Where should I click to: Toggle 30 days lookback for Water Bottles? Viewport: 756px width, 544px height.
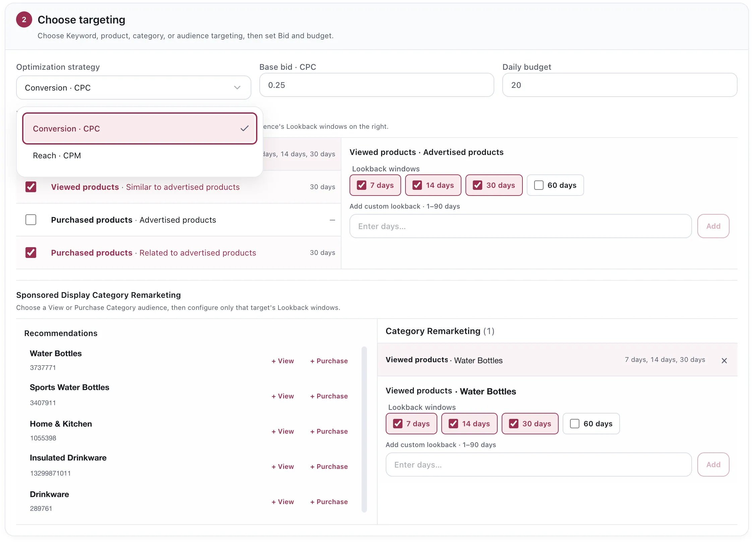530,424
